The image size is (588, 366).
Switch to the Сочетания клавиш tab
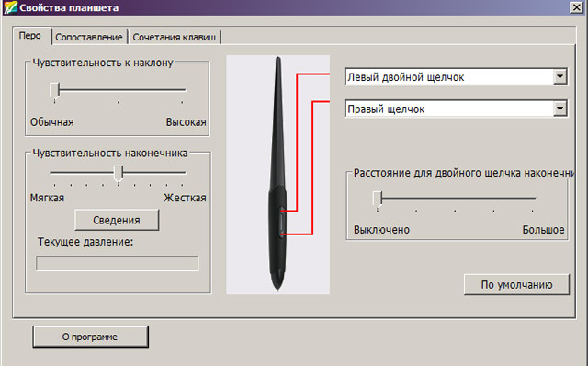pos(174,37)
